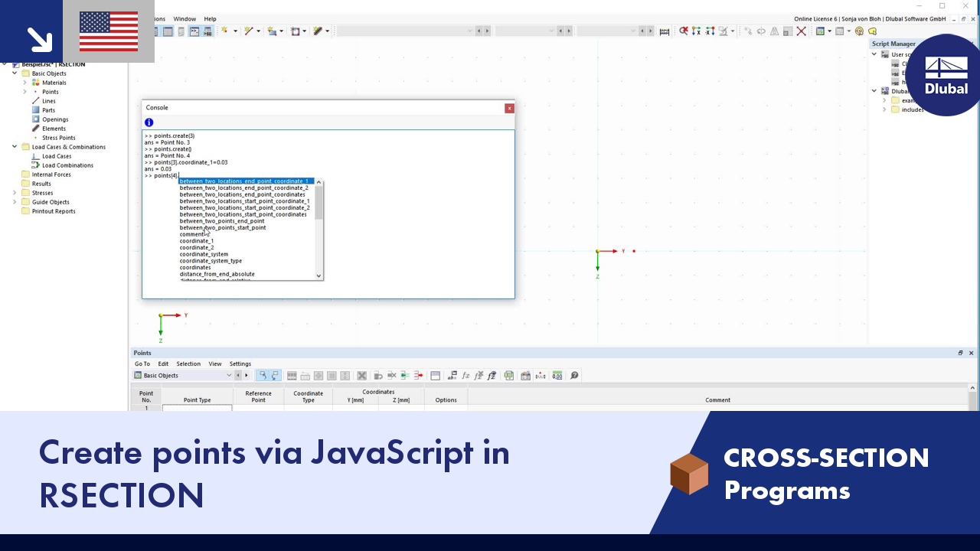Select the Zoom tool in the toolbar

(x=683, y=31)
